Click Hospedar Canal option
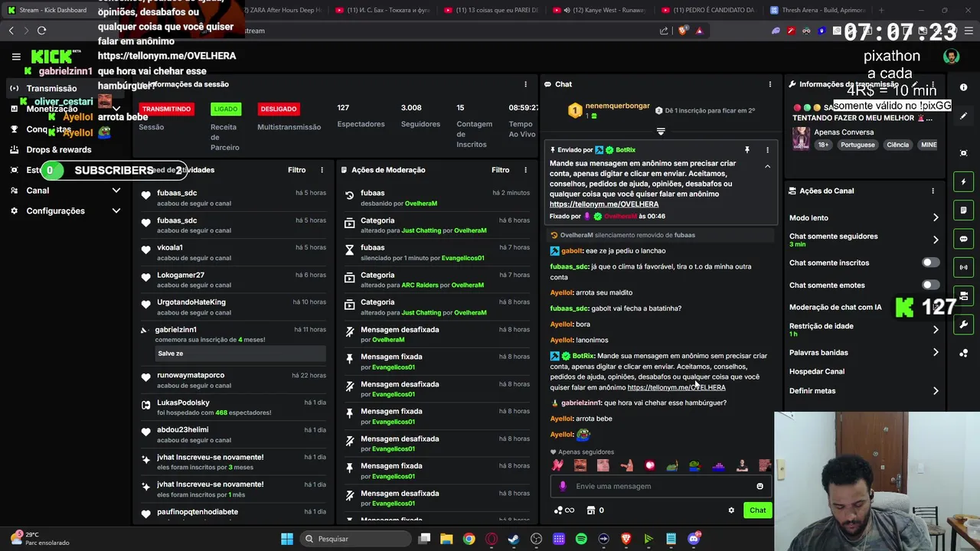 click(x=817, y=372)
